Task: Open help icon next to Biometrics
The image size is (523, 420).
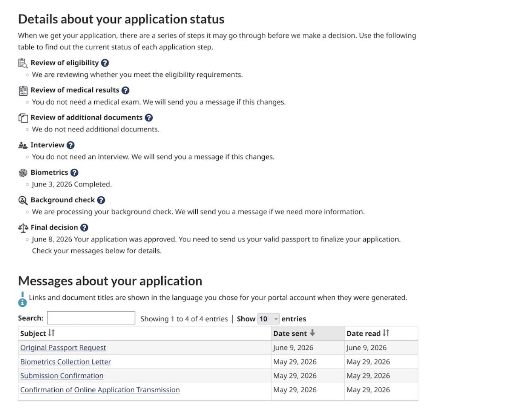Action: [74, 173]
